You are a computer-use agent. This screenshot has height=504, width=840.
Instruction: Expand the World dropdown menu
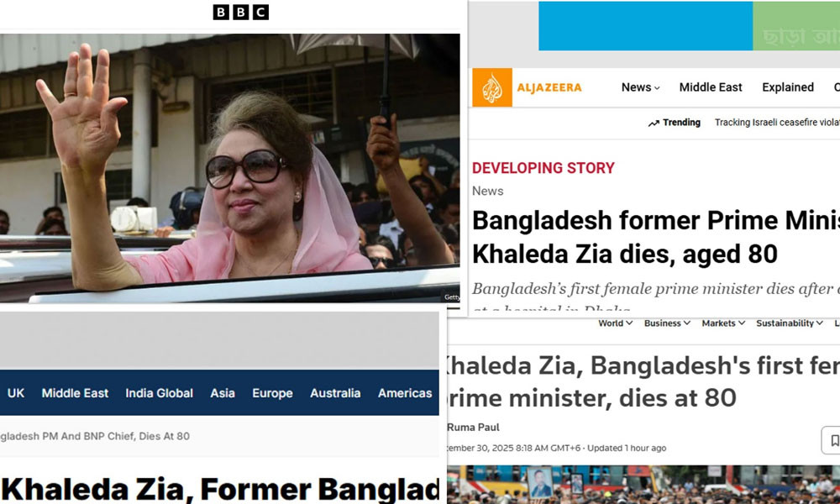615,323
